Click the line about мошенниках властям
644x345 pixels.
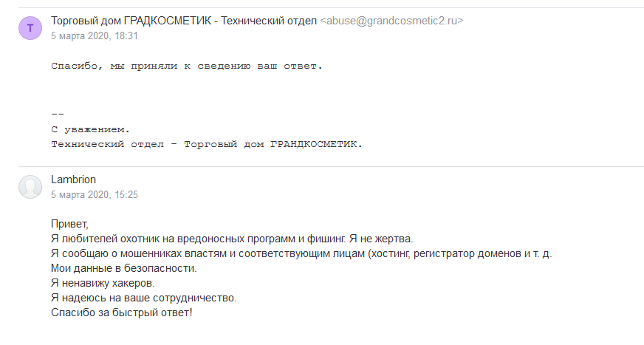(x=301, y=253)
